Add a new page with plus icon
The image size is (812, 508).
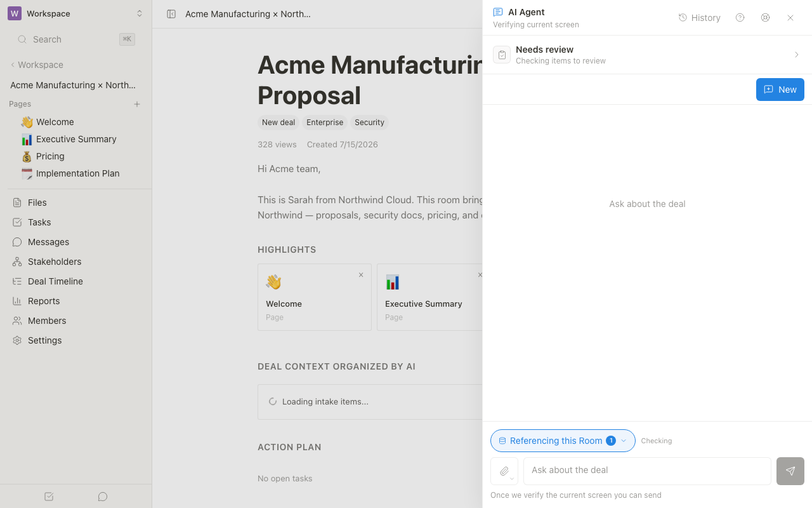click(137, 104)
